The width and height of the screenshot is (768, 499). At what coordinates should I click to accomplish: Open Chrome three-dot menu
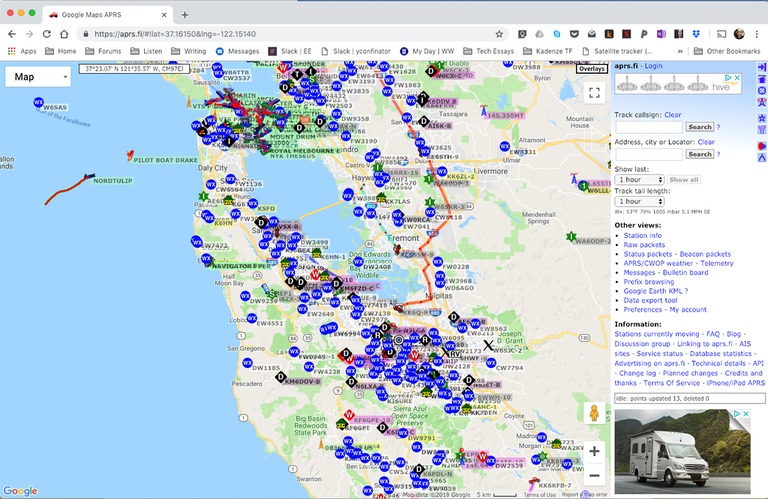[x=757, y=34]
